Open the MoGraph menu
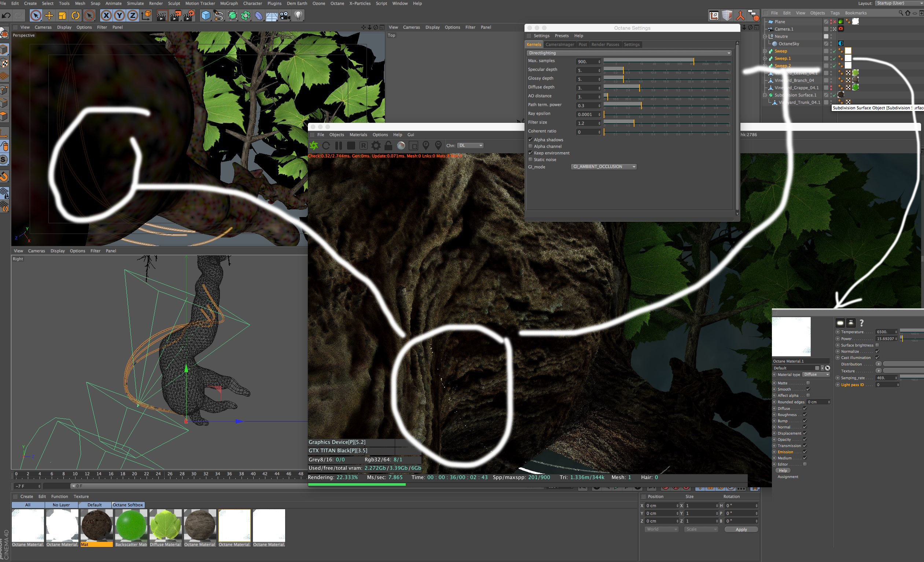Screen dimensions: 924x562 (229, 3)
